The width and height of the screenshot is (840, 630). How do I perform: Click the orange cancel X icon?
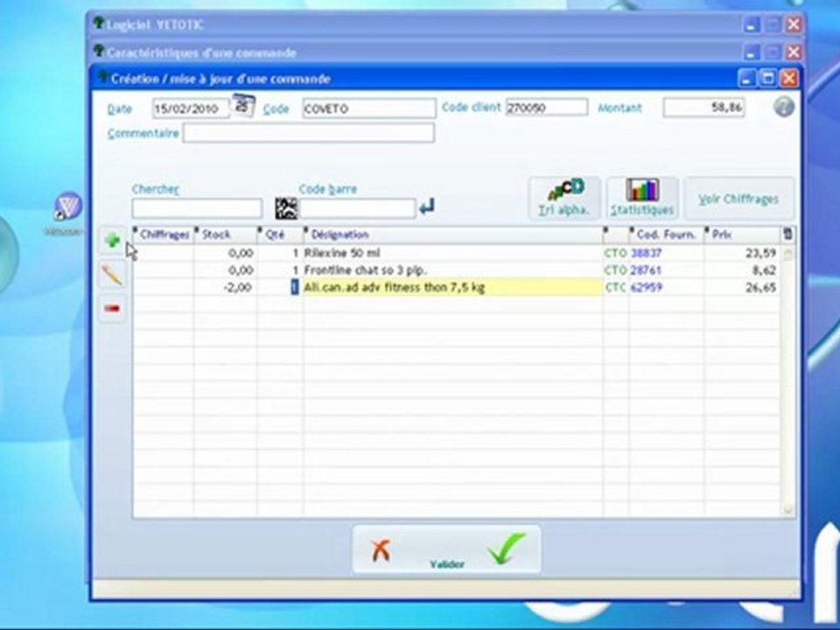pos(381,550)
